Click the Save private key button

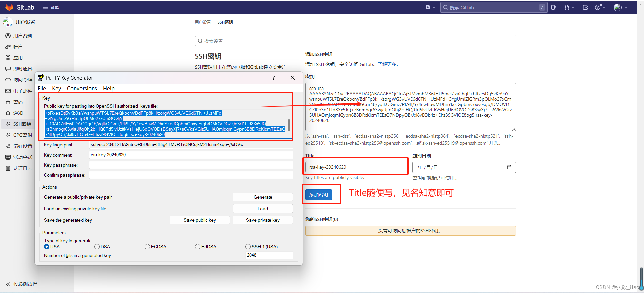click(263, 220)
